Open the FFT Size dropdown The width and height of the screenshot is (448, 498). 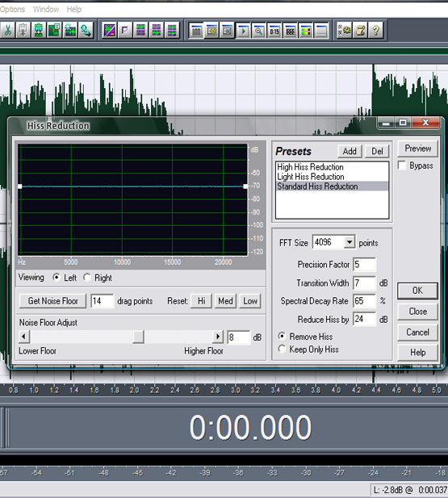350,242
